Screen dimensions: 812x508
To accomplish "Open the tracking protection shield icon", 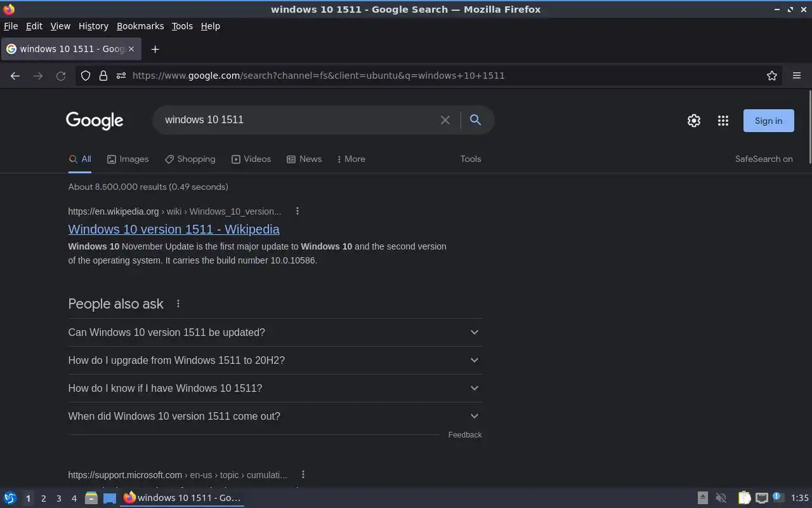I will 86,76.
